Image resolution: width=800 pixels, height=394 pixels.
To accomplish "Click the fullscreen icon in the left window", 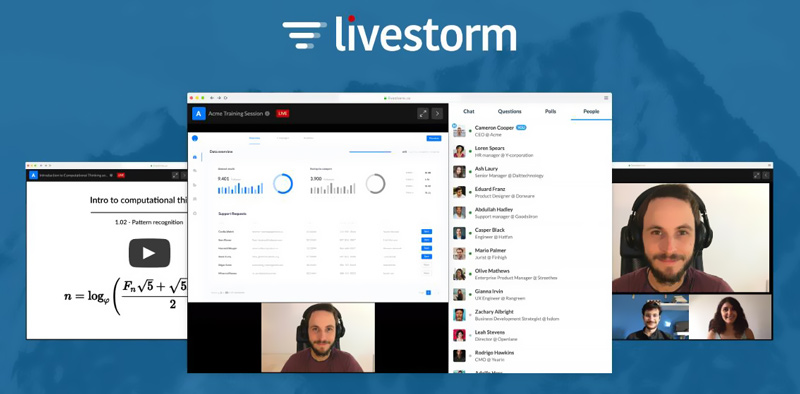I will click(x=176, y=175).
